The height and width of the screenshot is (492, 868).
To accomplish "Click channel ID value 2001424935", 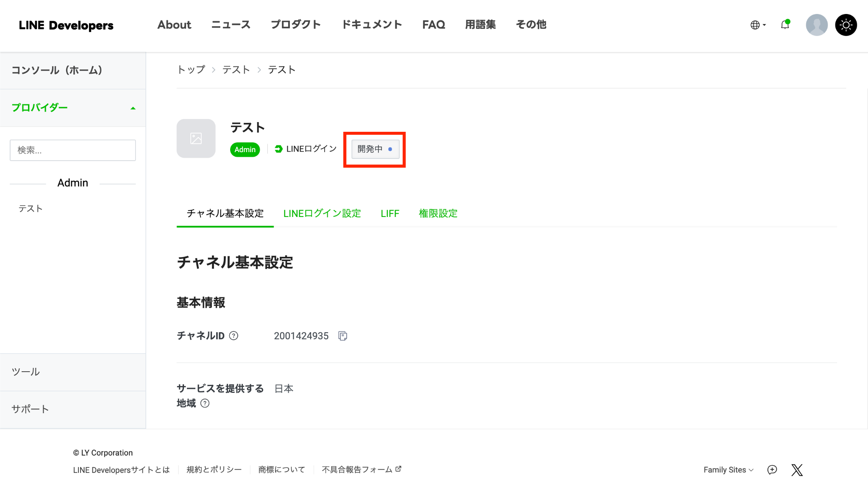I will pyautogui.click(x=301, y=336).
